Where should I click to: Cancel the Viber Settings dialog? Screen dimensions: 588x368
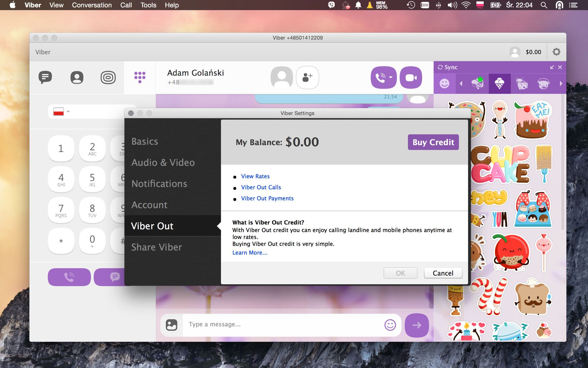(x=443, y=273)
